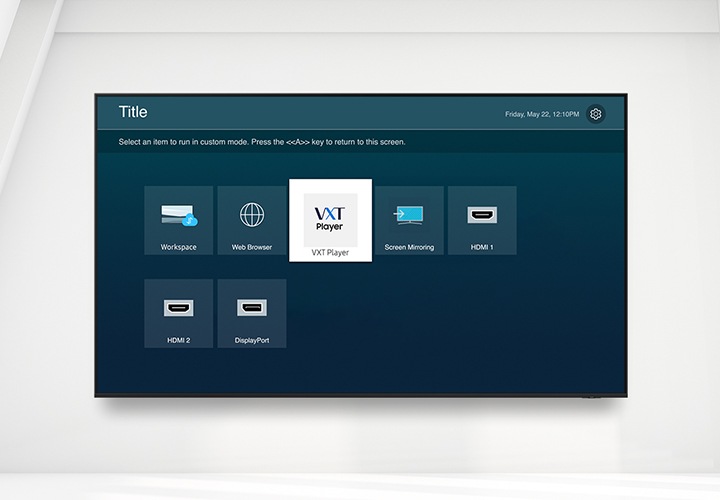
Task: Click the Title heading
Action: pyautogui.click(x=133, y=112)
